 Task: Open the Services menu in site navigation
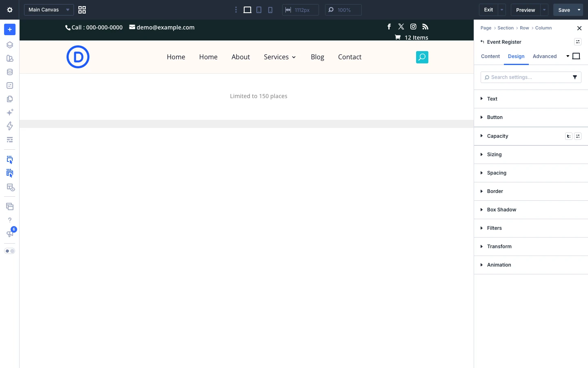pyautogui.click(x=280, y=57)
